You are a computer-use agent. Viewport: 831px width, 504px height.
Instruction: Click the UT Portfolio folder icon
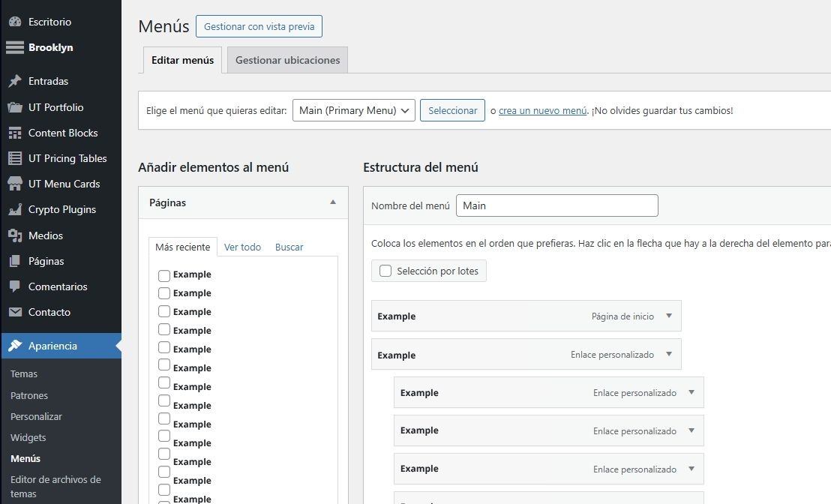(x=15, y=107)
